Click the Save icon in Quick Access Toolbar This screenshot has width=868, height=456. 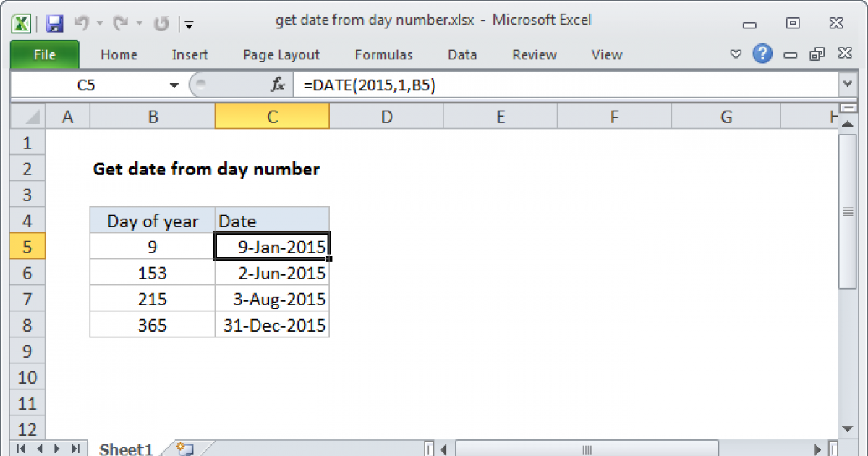[54, 23]
